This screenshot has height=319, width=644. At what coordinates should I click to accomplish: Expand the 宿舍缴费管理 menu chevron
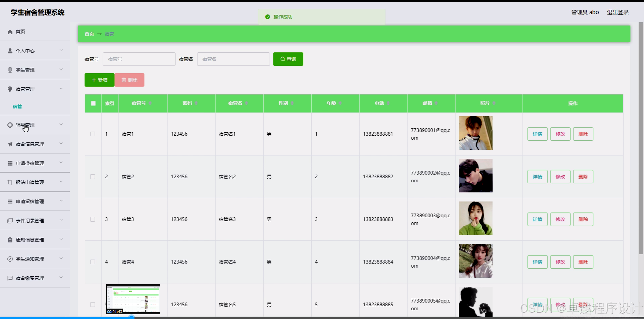(x=61, y=277)
